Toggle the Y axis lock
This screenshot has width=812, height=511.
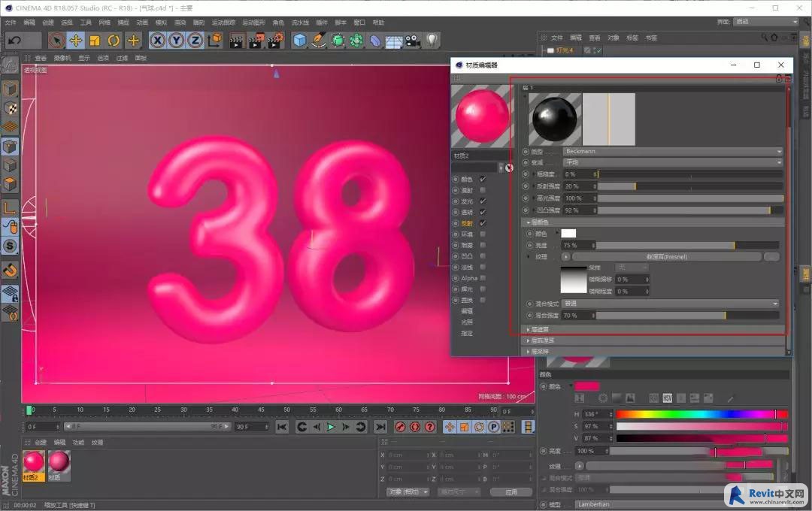pyautogui.click(x=177, y=40)
